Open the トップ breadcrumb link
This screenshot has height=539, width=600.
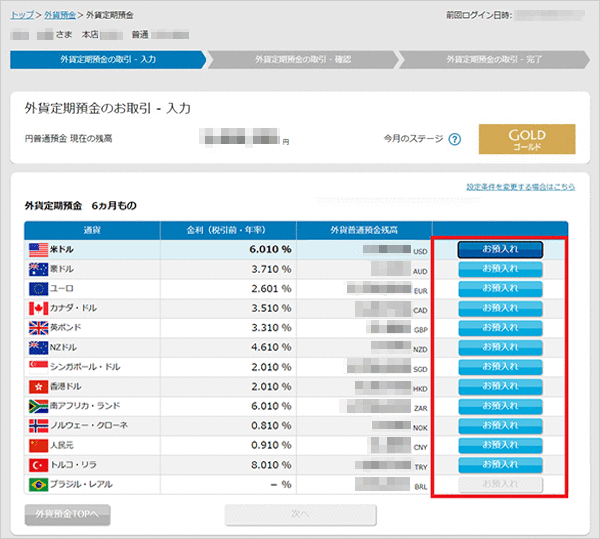22,15
